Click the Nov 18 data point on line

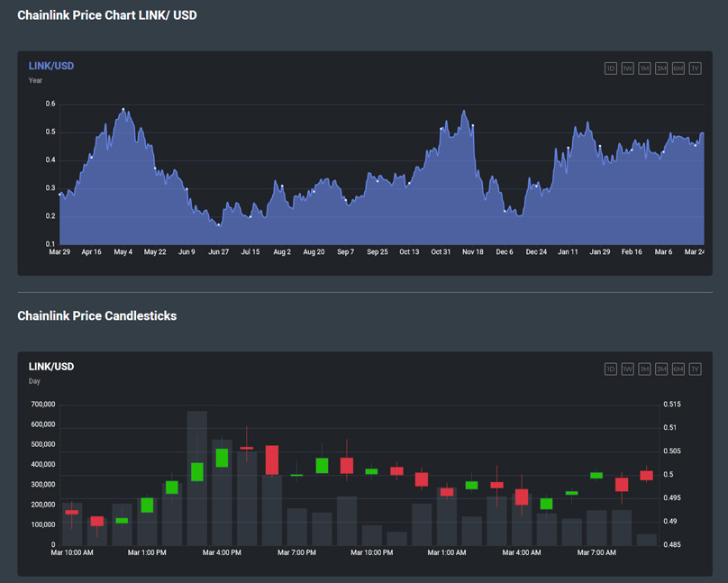tap(473, 125)
